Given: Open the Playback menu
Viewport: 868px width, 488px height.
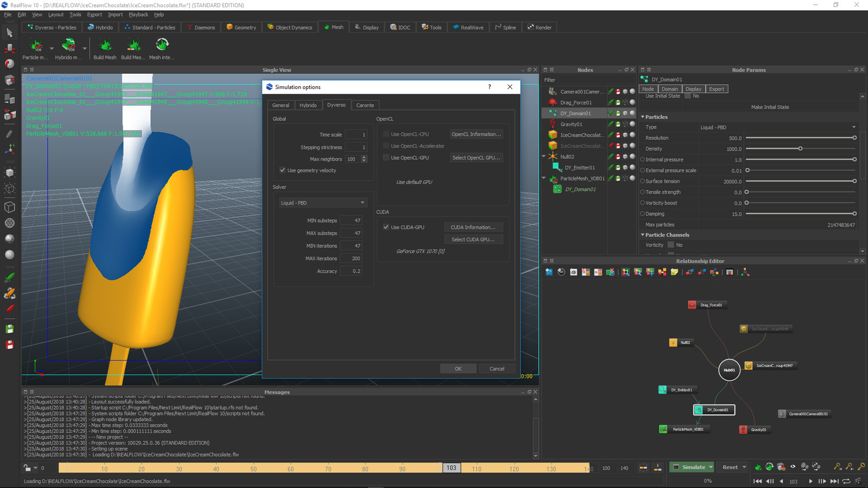Looking at the screenshot, I should coord(138,15).
